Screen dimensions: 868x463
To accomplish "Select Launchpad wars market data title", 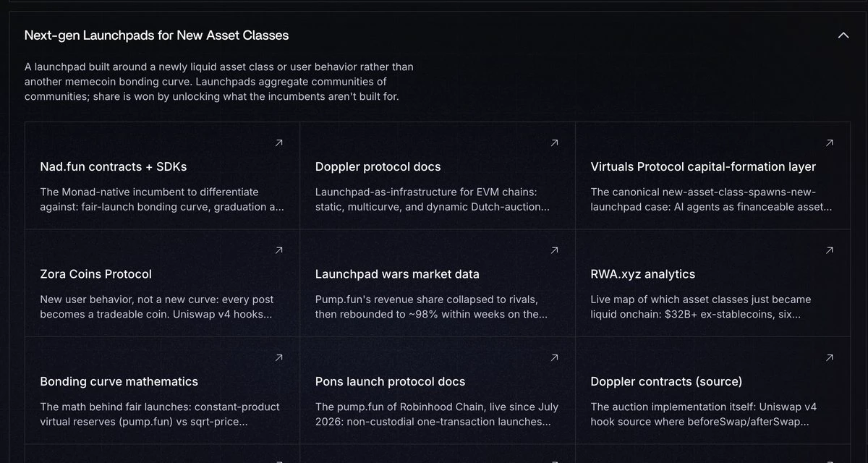I will pos(397,274).
